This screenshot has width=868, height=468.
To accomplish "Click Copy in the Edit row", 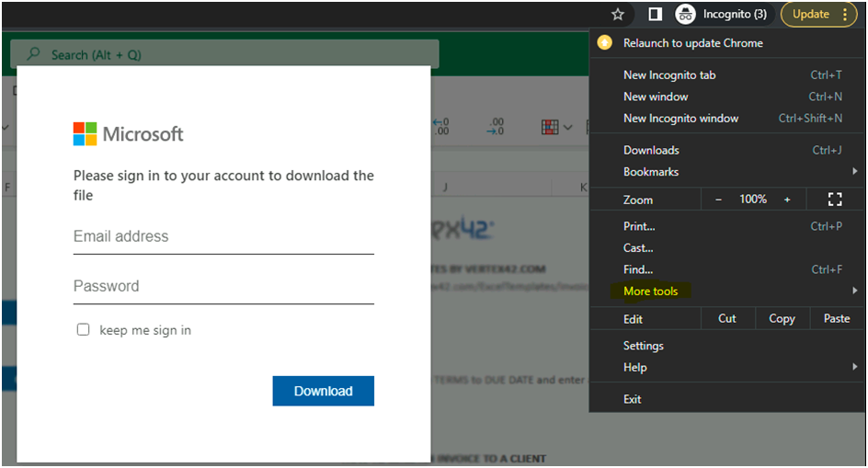I will pyautogui.click(x=782, y=318).
